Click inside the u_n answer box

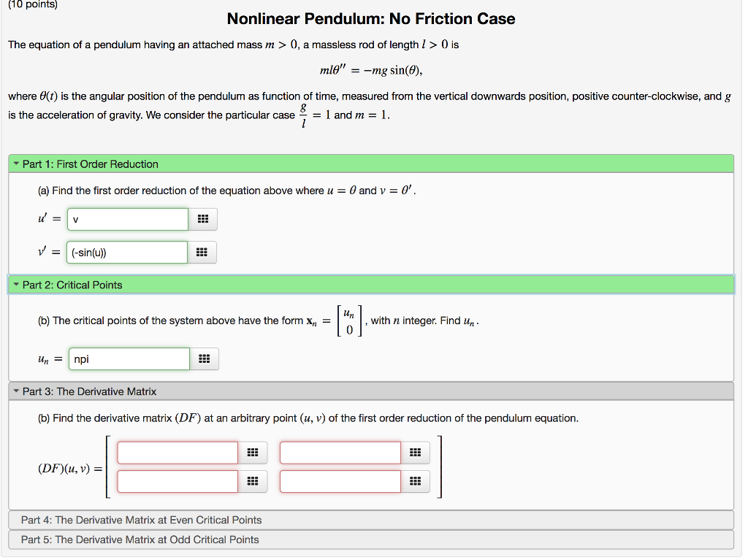129,358
